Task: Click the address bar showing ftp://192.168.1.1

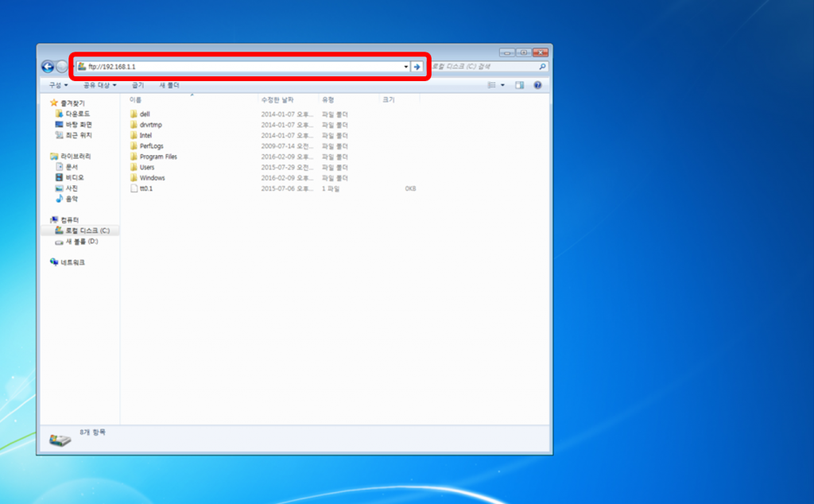Action: tap(242, 67)
